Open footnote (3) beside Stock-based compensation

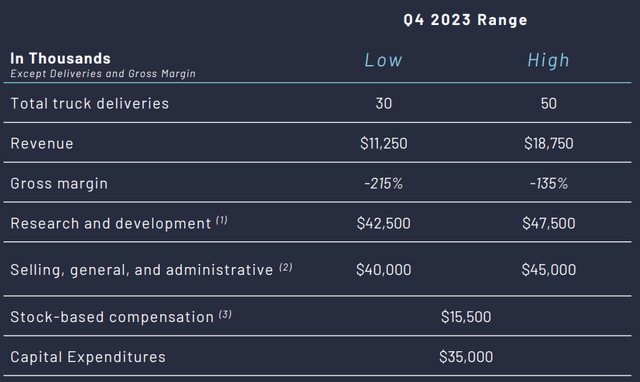point(225,314)
